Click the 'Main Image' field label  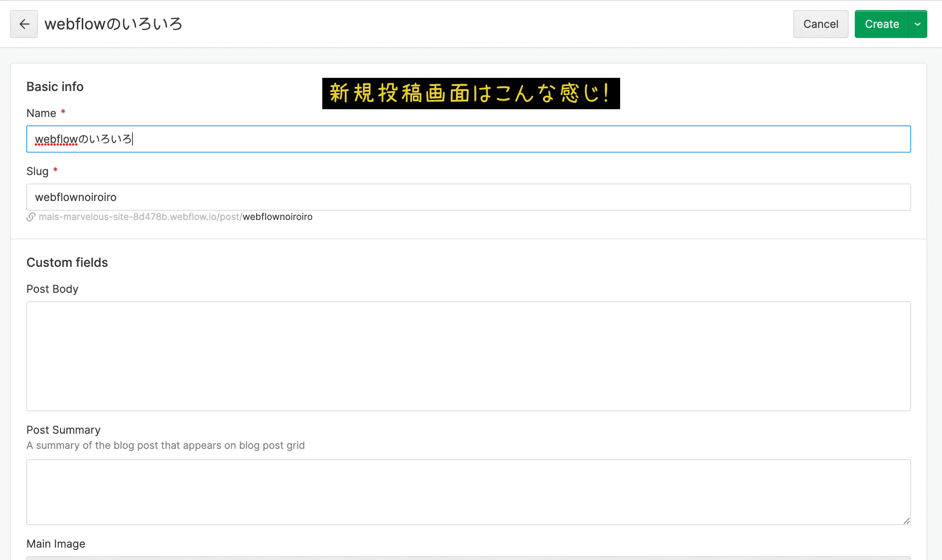click(x=56, y=544)
